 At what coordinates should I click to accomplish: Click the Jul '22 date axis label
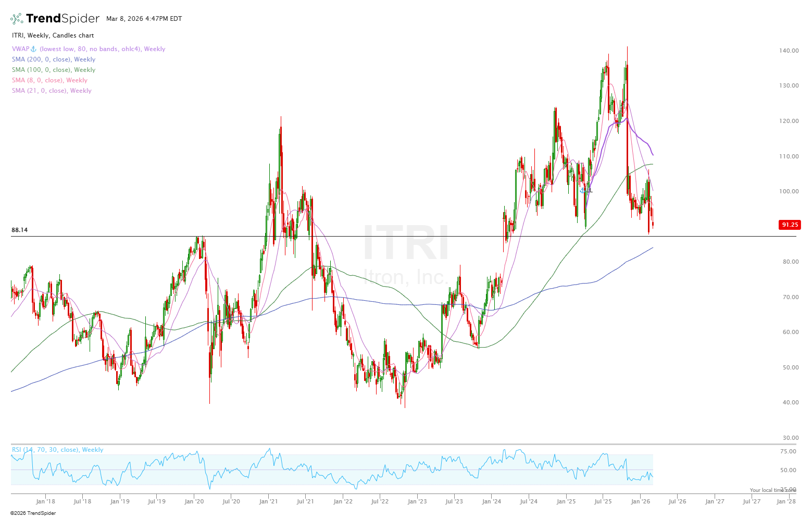point(380,502)
